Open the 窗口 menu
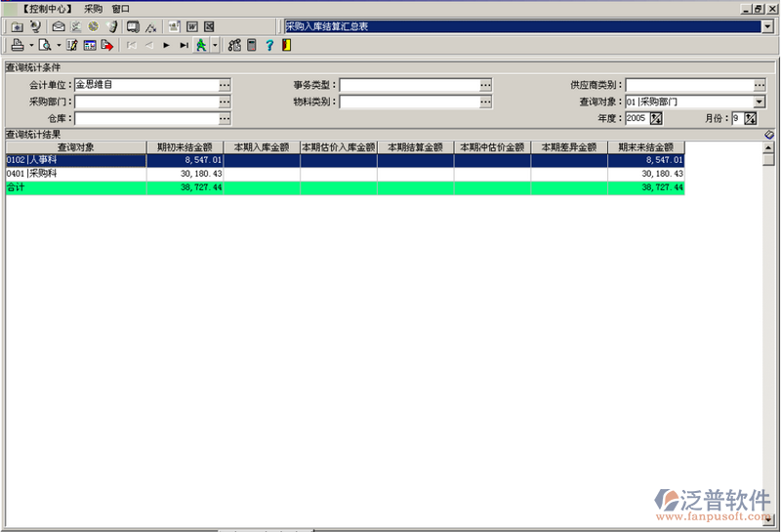The height and width of the screenshot is (532, 781). 120,8
